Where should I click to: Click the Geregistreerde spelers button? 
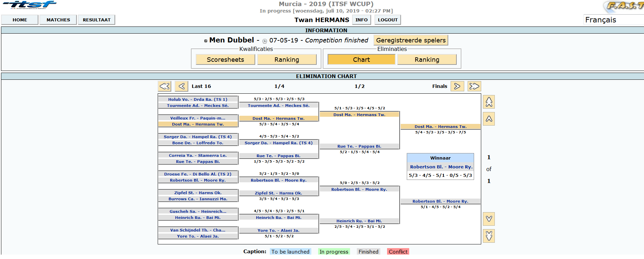tap(411, 40)
